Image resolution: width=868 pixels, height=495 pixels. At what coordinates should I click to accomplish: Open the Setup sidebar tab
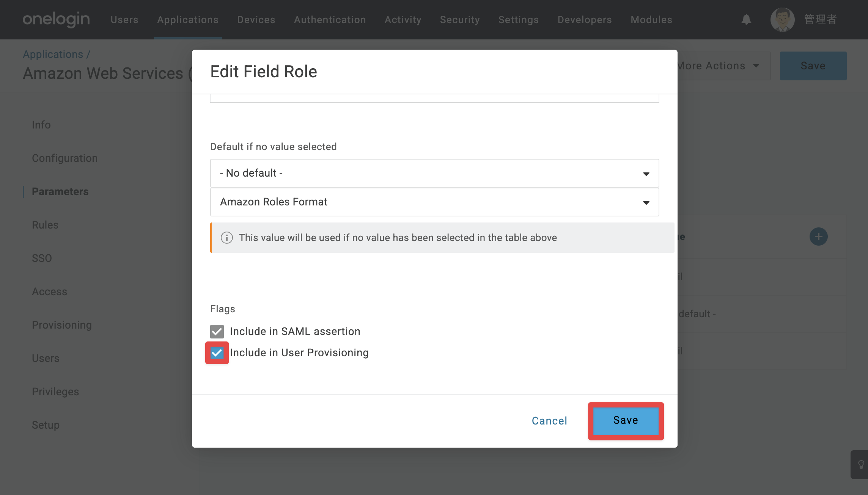coord(46,425)
